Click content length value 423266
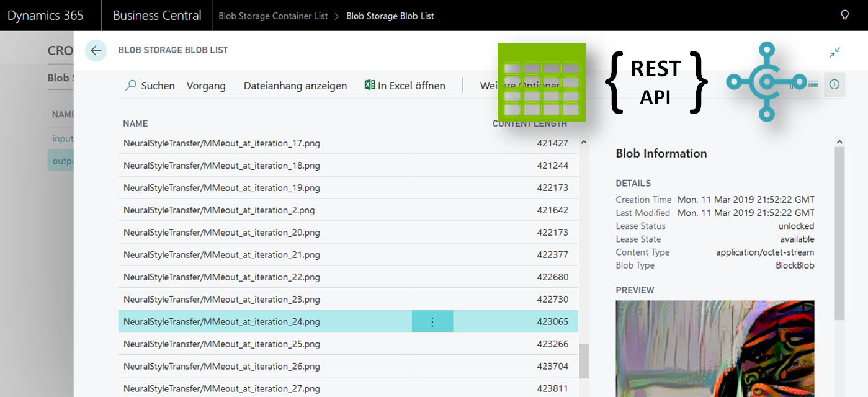Screen dimensions: 868x397 click(553, 344)
